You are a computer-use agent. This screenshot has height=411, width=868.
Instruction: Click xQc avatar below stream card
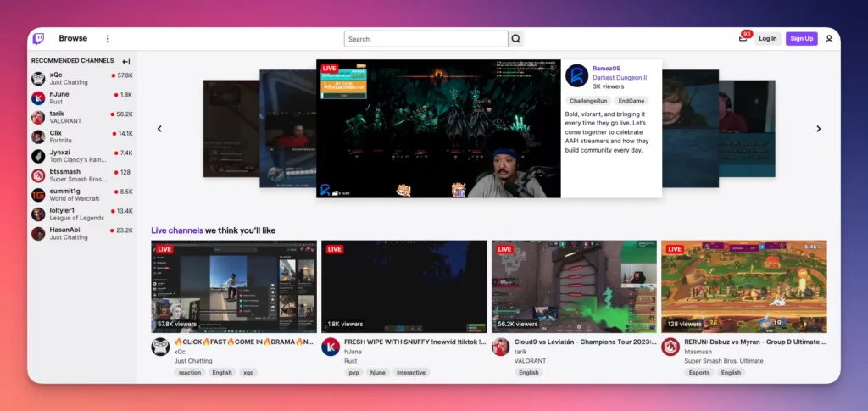tap(160, 347)
